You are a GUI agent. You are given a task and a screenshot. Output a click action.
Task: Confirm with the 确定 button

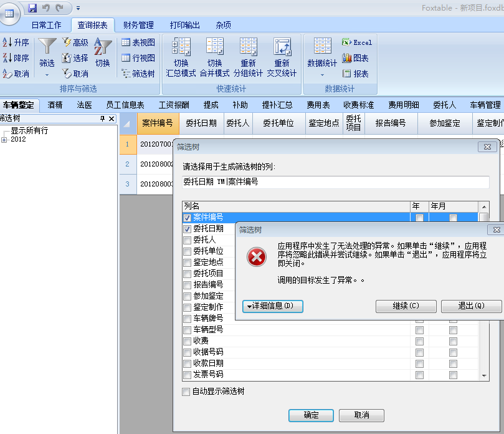click(311, 415)
